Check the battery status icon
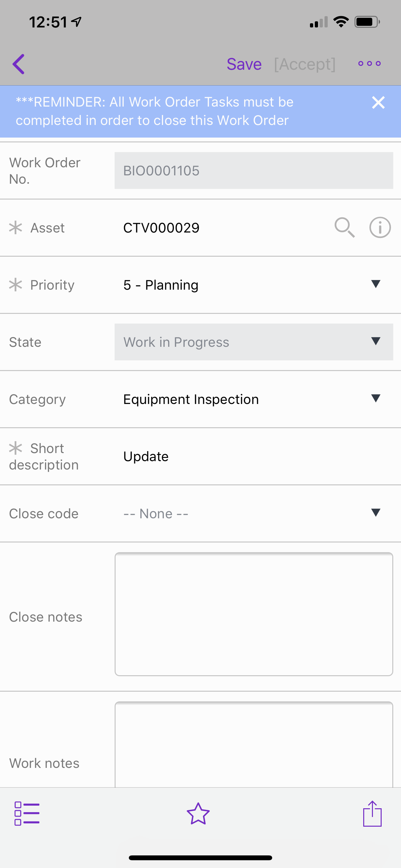This screenshot has height=868, width=401. 367,22
